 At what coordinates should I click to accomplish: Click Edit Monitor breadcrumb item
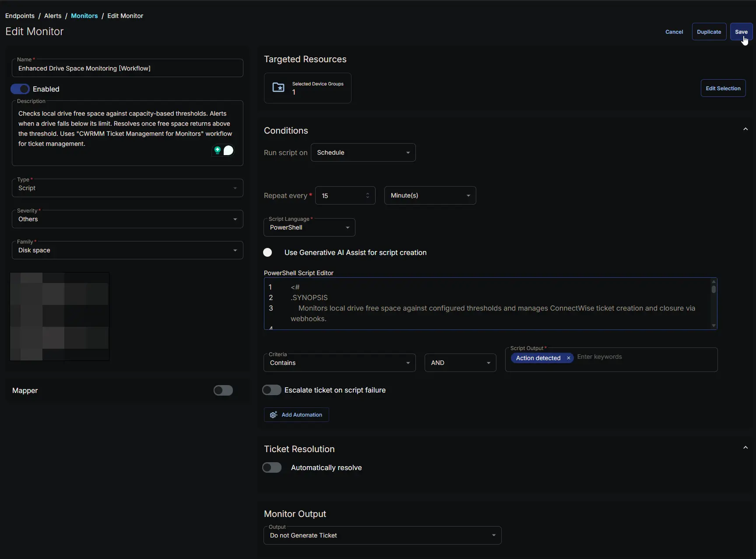click(x=125, y=16)
